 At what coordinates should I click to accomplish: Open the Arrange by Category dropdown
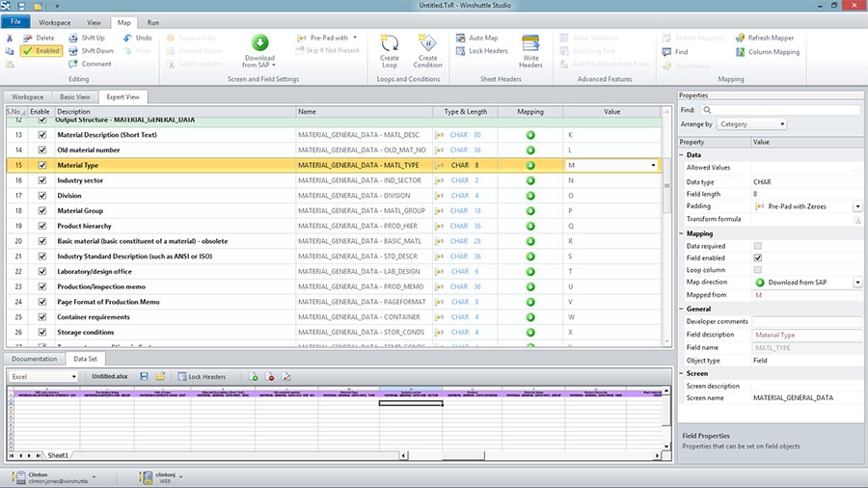pos(752,124)
